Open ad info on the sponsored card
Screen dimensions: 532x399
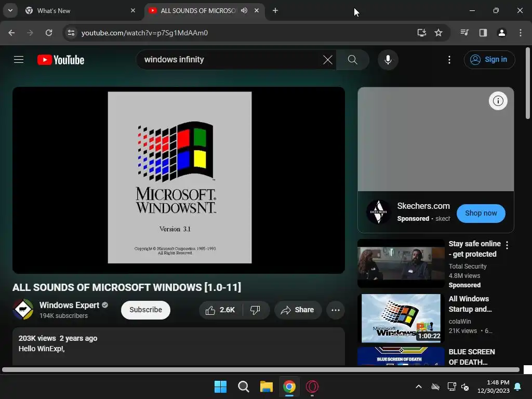pyautogui.click(x=498, y=101)
